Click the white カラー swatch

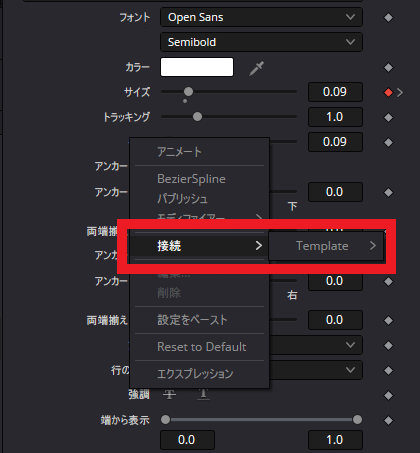click(x=197, y=67)
